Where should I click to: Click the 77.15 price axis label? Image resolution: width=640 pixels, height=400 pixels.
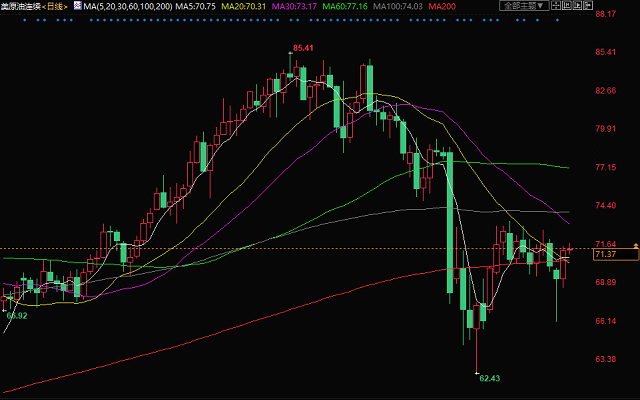(605, 167)
